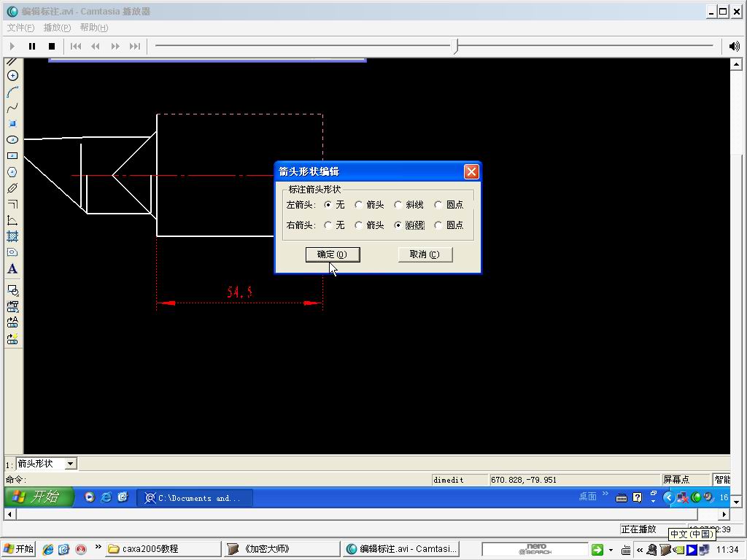Fast forward the video
The height and width of the screenshot is (560, 747).
115,46
